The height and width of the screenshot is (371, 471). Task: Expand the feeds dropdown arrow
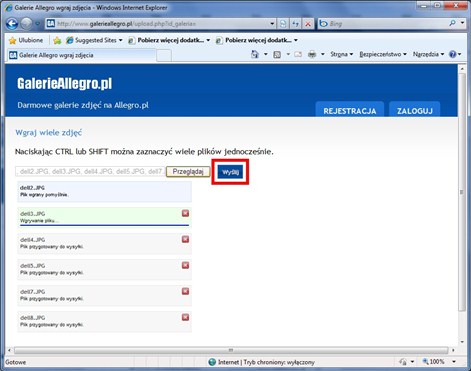pos(288,54)
